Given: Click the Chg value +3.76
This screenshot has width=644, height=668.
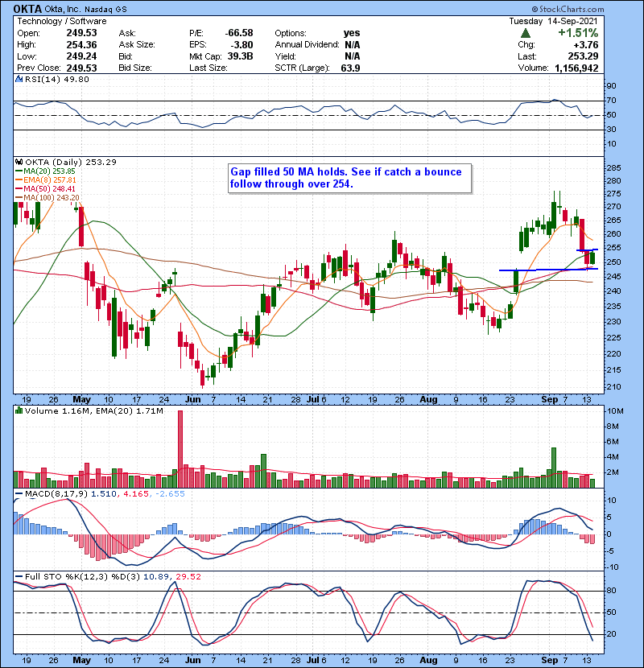Looking at the screenshot, I should point(585,45).
